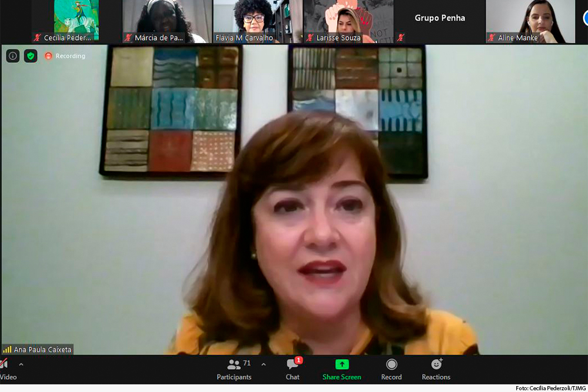Click the Flávia M Carvalho name label
The height and width of the screenshot is (392, 588).
244,38
